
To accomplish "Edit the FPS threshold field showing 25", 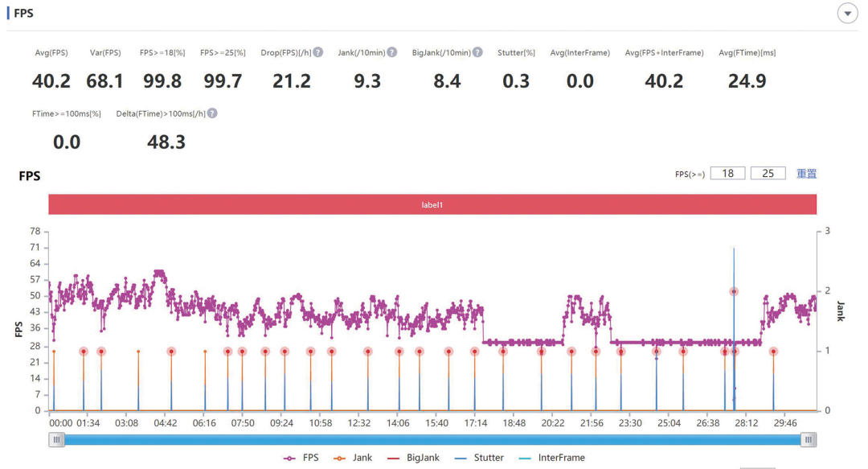I will click(768, 174).
